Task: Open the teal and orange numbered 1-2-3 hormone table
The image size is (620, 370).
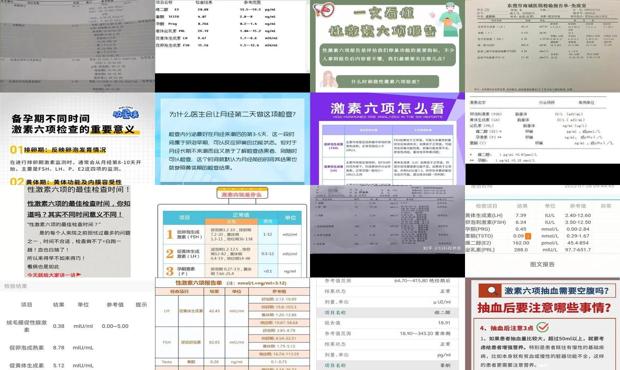Action: 232,231
